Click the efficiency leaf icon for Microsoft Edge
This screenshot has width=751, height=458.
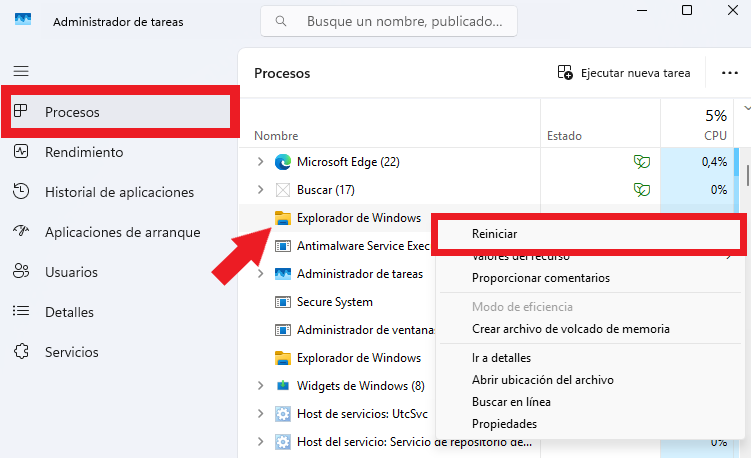point(642,162)
